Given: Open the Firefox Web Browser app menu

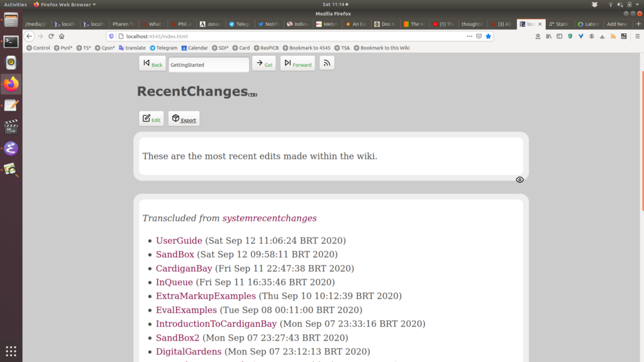Looking at the screenshot, I should pyautogui.click(x=65, y=4).
